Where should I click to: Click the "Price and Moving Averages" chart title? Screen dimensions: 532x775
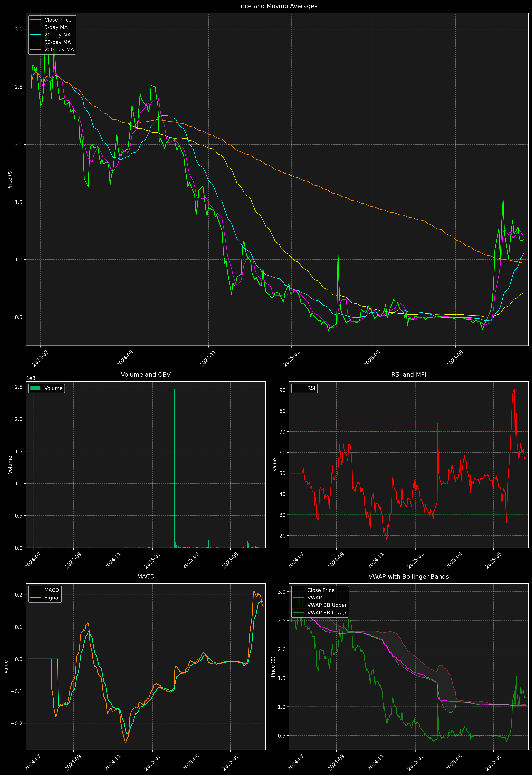point(277,6)
